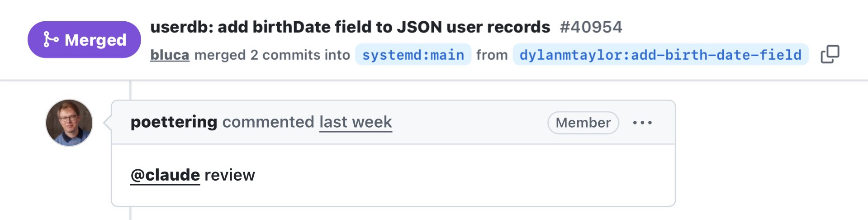Viewport: 868px width, 220px height.
Task: Click the Member role badge
Action: 583,123
